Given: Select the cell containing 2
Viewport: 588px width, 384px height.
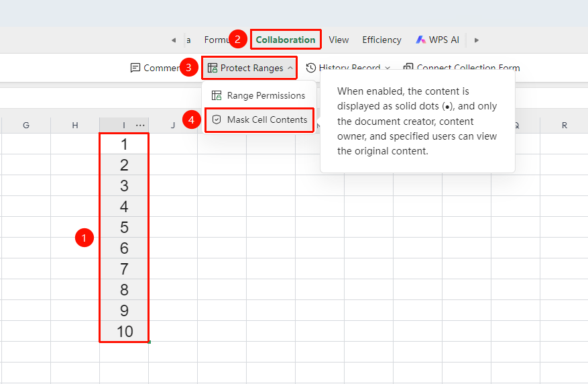Looking at the screenshot, I should (124, 164).
